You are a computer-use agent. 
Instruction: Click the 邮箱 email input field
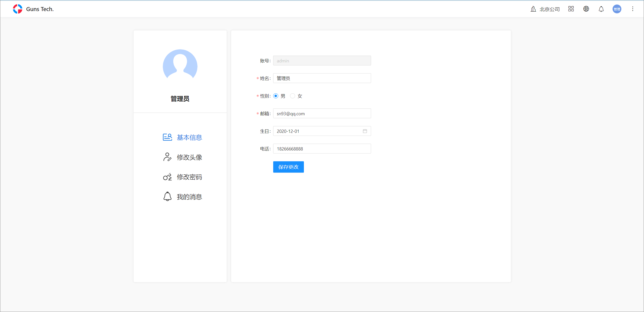pyautogui.click(x=322, y=113)
